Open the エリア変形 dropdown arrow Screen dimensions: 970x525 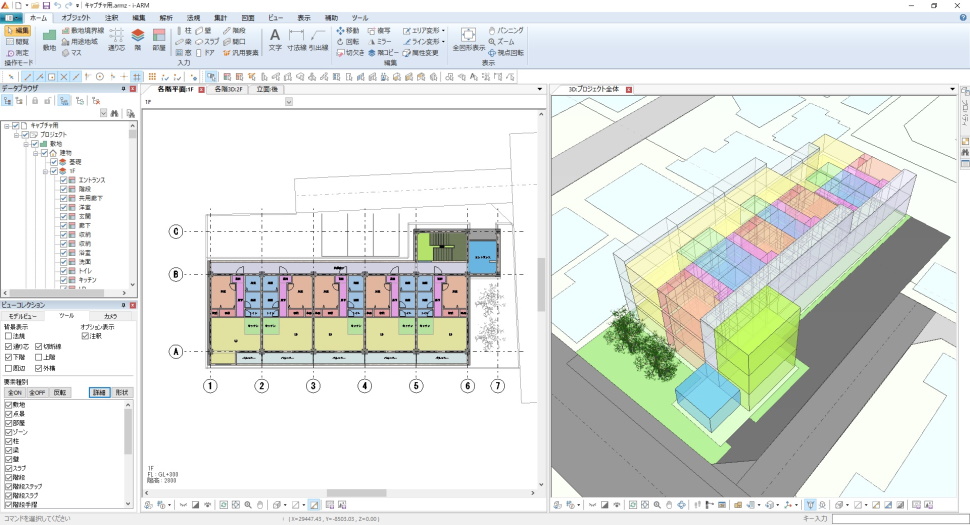pos(443,31)
